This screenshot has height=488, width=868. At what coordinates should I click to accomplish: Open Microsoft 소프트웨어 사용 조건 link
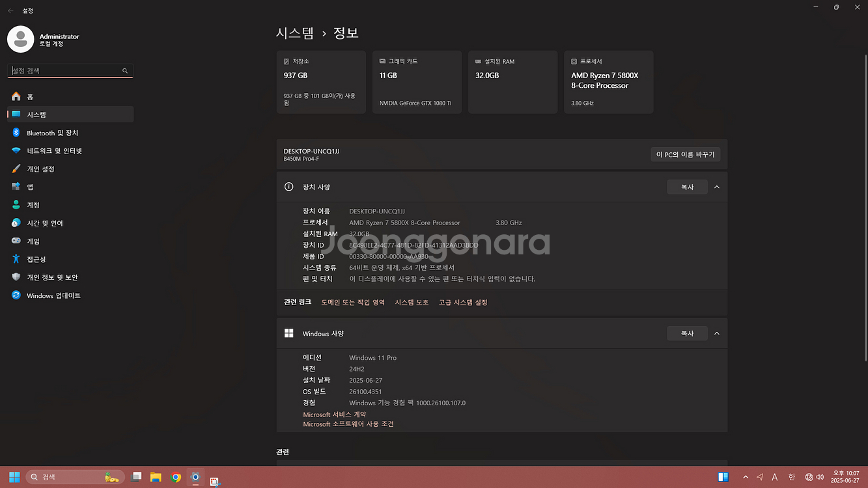(348, 424)
